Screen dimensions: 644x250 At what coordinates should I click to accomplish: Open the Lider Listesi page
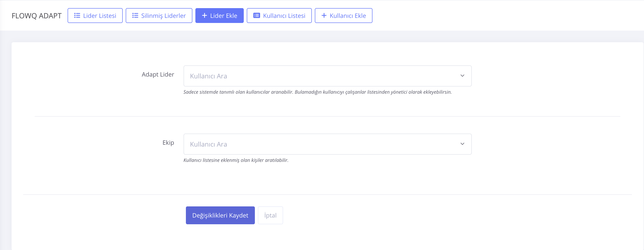[x=100, y=16]
